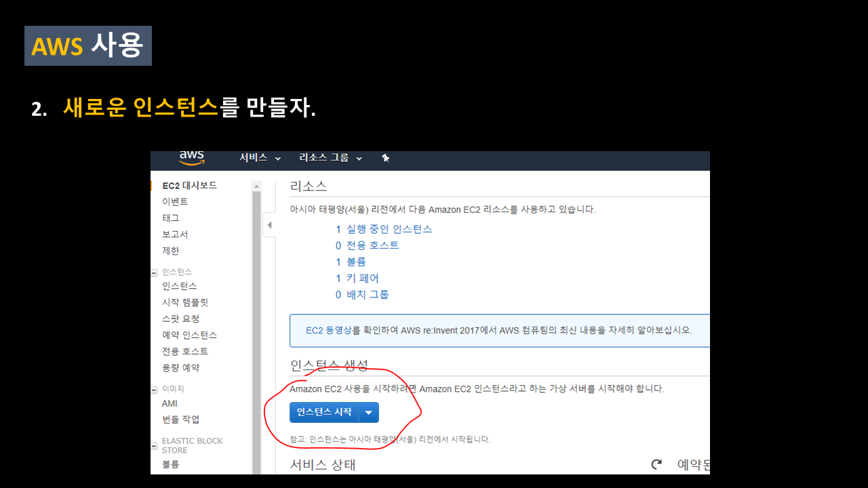Click the 인스턴스 시작 button
868x488 pixels.
click(x=324, y=412)
